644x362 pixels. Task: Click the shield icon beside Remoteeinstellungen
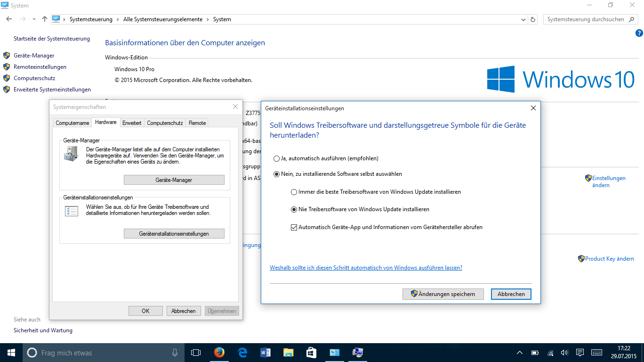pos(7,67)
